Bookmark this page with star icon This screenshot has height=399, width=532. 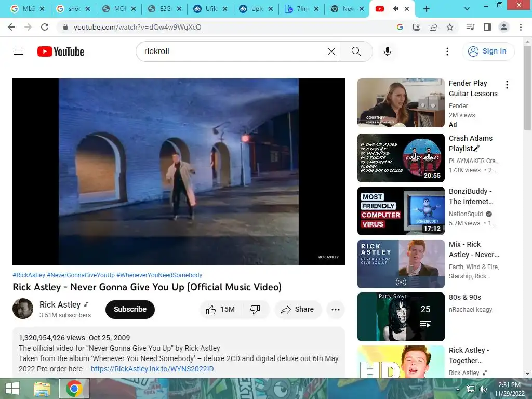tap(450, 27)
